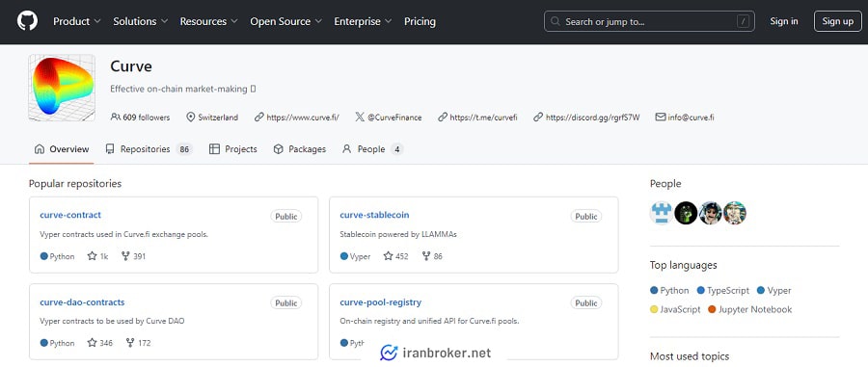Screen dimensions: 868x367
Task: Open the curve-contract repository
Action: click(70, 215)
